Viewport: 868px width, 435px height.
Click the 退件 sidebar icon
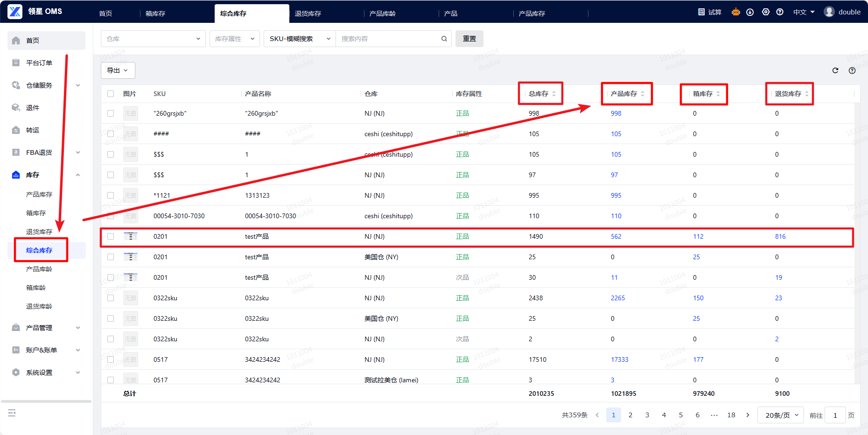click(x=16, y=108)
